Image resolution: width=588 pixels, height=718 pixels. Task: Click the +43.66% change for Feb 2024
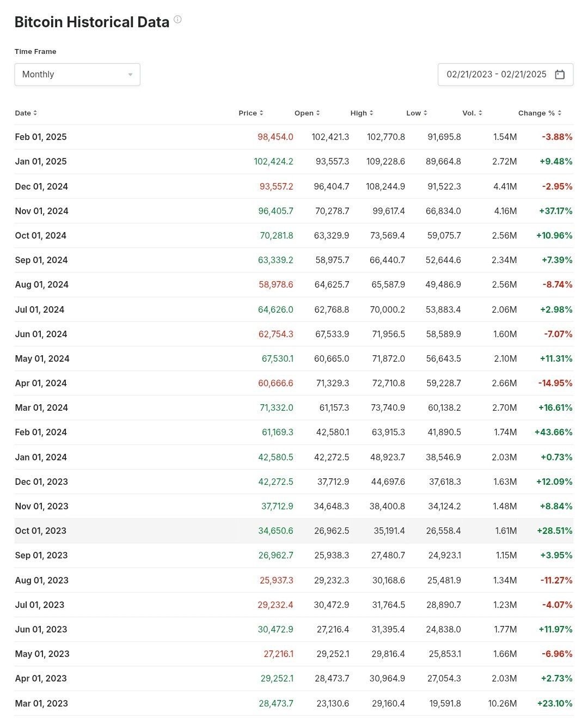pyautogui.click(x=553, y=432)
